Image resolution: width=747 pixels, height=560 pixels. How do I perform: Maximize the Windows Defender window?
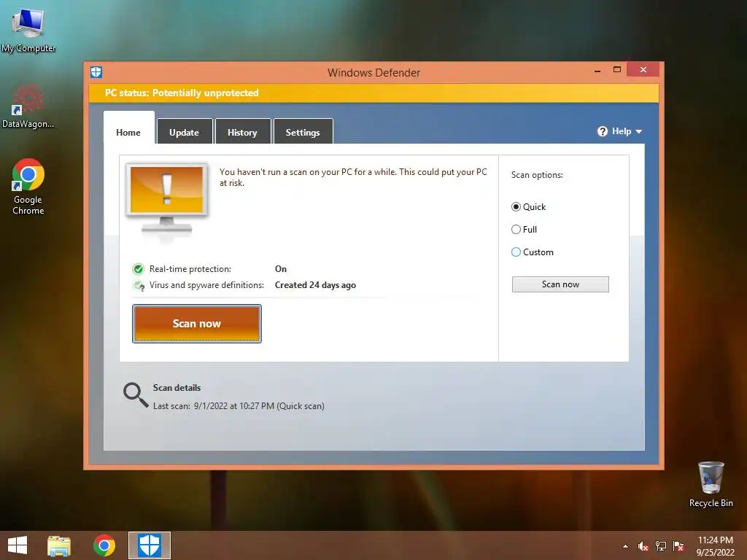click(x=617, y=69)
